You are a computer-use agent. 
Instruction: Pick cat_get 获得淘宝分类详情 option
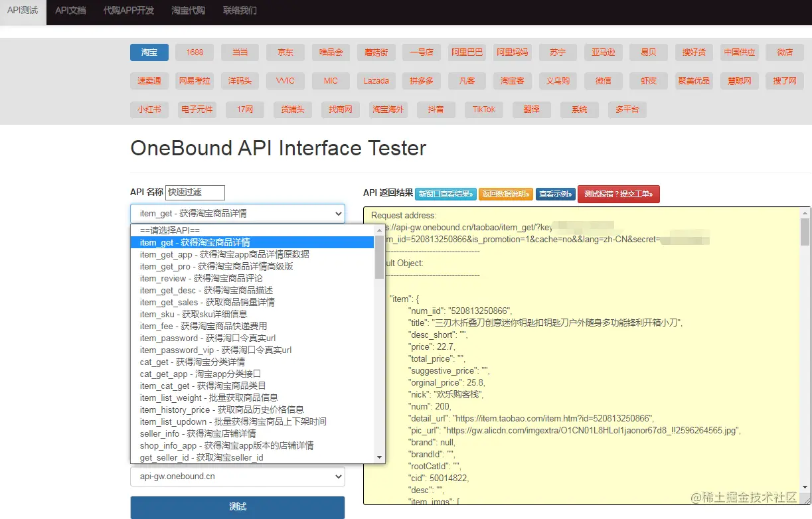[x=252, y=362]
